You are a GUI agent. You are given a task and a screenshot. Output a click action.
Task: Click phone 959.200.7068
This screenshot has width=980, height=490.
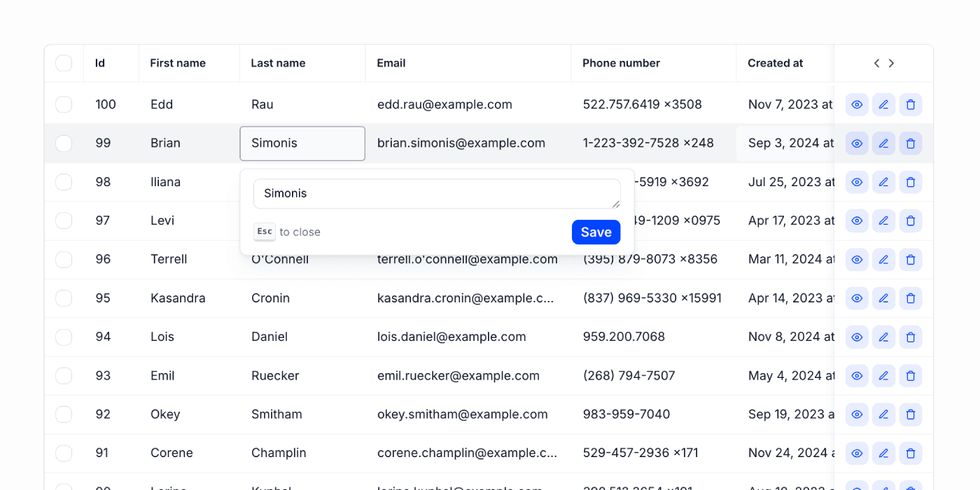click(624, 337)
